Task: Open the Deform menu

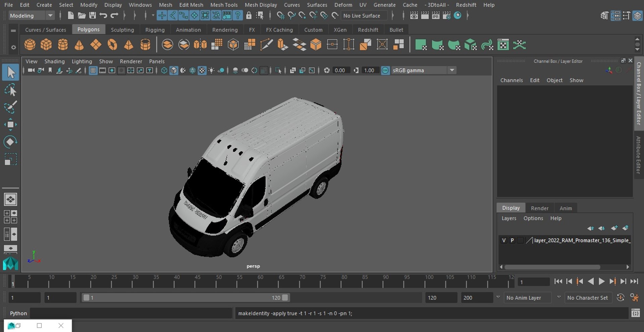Action: [343, 5]
